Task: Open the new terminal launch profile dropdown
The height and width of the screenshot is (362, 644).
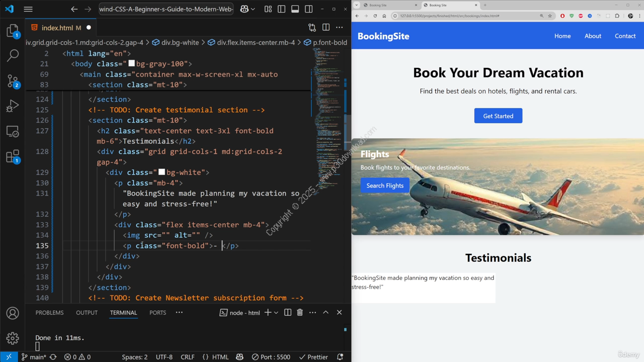Action: click(x=276, y=312)
